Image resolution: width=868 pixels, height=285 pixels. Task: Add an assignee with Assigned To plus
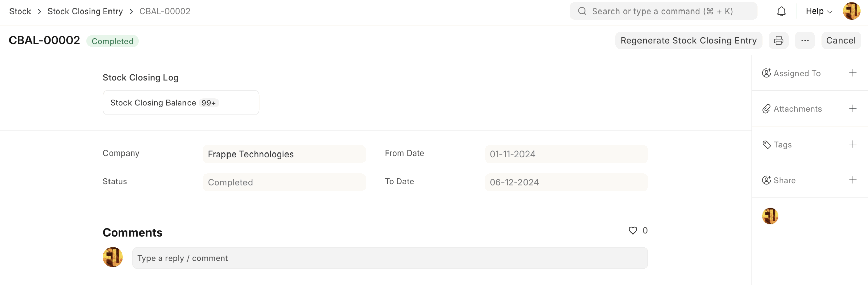(852, 73)
